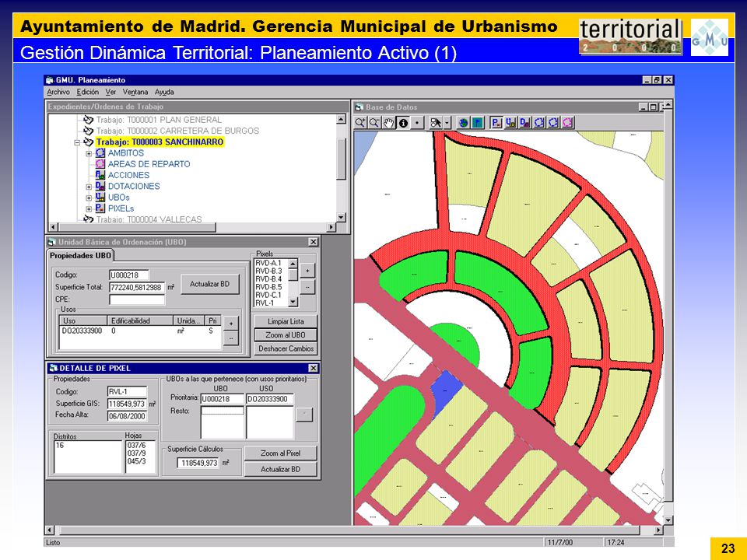
Task: Toggle the Dotaciones layer toolbar button
Action: pyautogui.click(x=524, y=123)
